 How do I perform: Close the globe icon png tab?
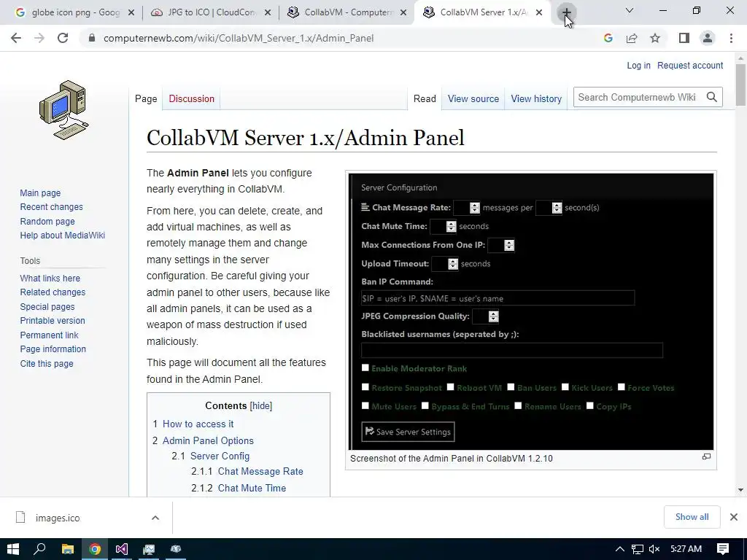(x=131, y=13)
